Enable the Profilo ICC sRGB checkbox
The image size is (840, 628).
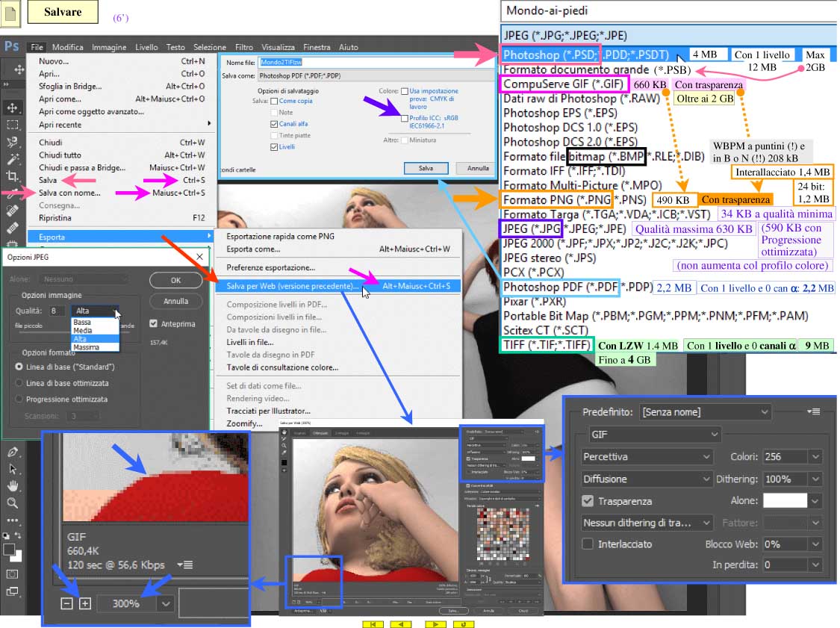(x=405, y=119)
